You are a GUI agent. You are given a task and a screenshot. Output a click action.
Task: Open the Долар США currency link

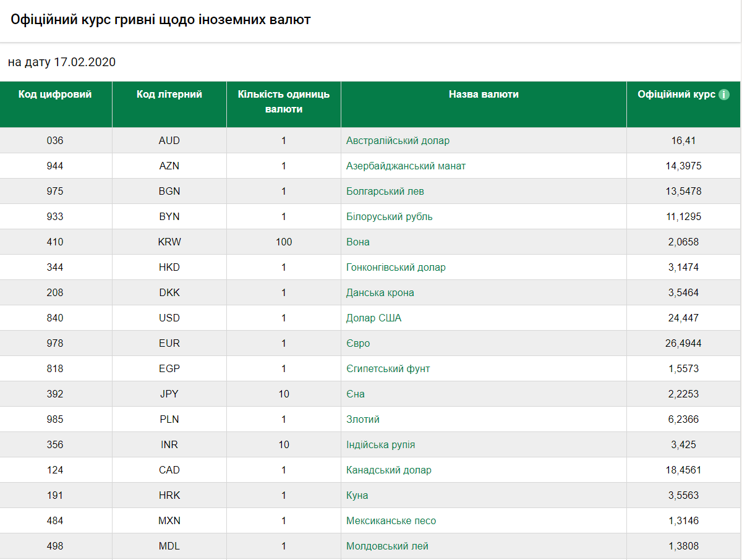[x=373, y=318]
